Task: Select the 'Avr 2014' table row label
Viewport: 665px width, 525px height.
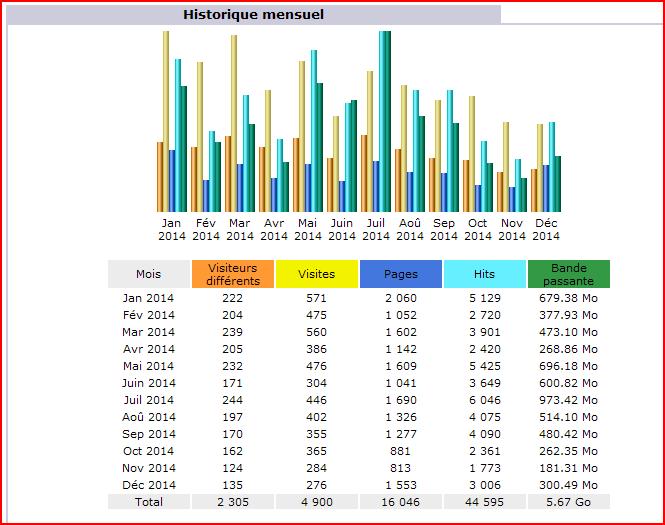Action: pos(148,349)
